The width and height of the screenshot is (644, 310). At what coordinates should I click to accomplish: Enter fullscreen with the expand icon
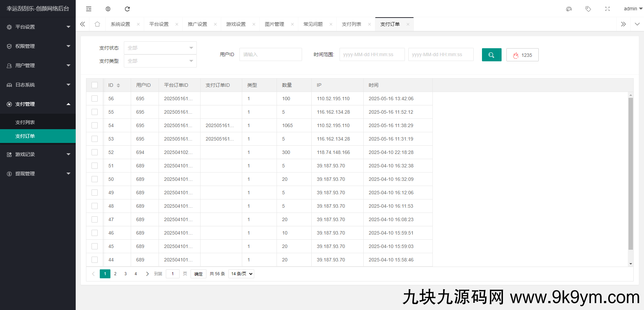[x=607, y=9]
